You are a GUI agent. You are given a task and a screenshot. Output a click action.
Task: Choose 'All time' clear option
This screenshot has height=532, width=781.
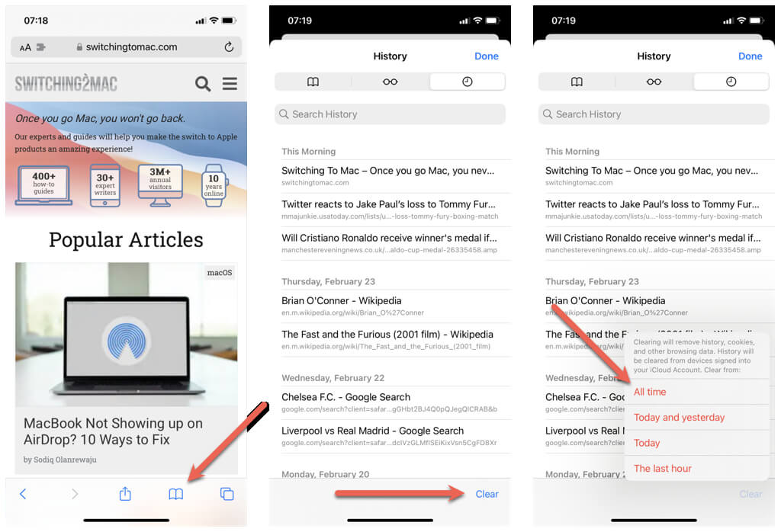(697, 392)
